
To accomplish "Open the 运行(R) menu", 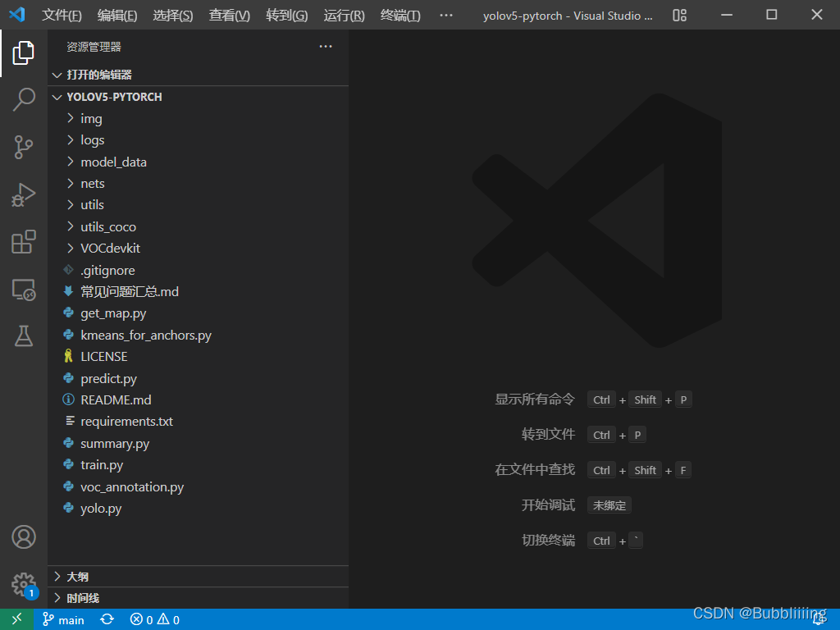I will pyautogui.click(x=344, y=16).
